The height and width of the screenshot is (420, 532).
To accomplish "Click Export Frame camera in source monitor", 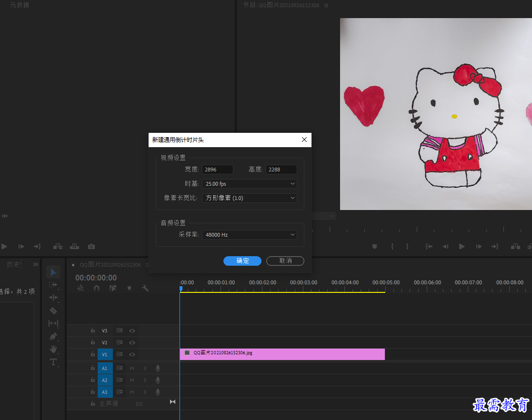I will [91, 246].
